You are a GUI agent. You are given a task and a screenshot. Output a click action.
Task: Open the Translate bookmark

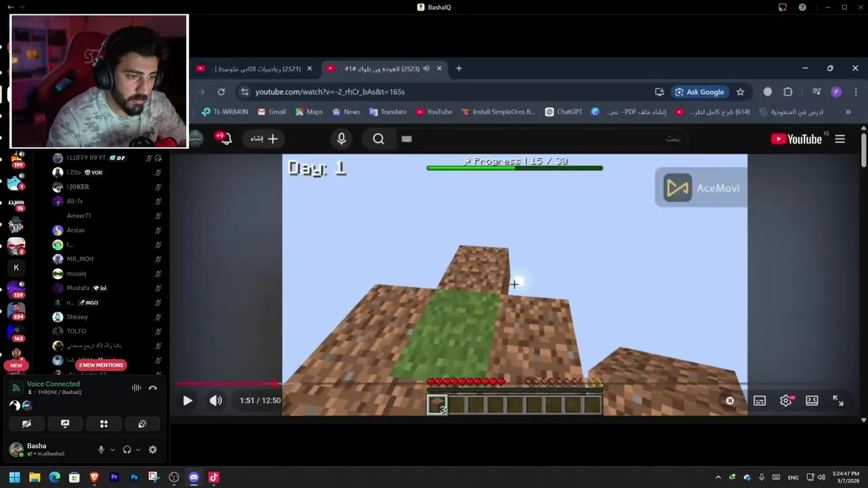(387, 112)
